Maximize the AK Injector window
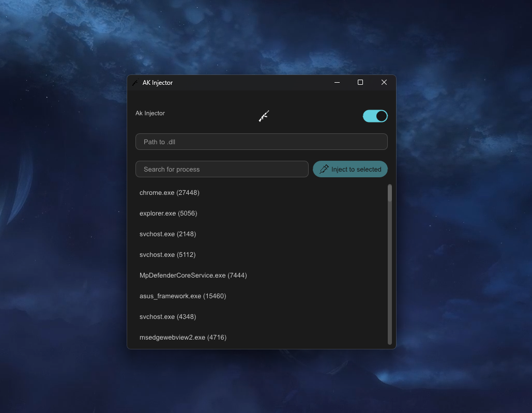The width and height of the screenshot is (532, 413). (x=360, y=82)
